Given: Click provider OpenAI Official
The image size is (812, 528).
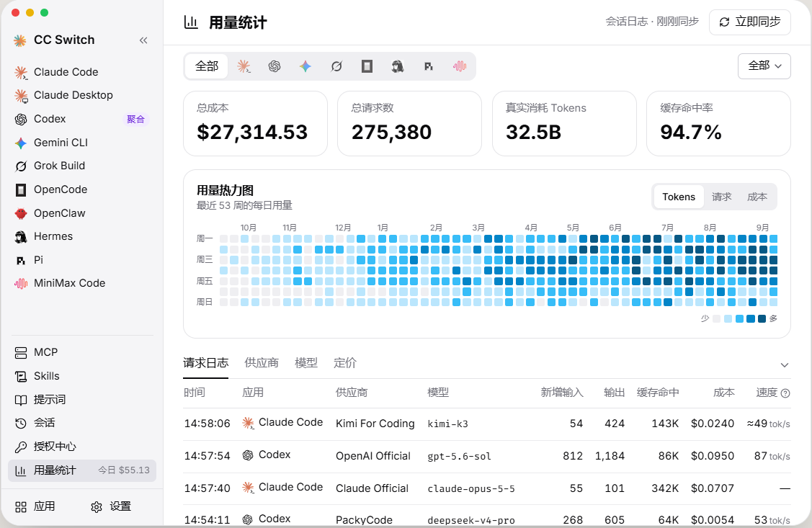Looking at the screenshot, I should [x=373, y=456].
